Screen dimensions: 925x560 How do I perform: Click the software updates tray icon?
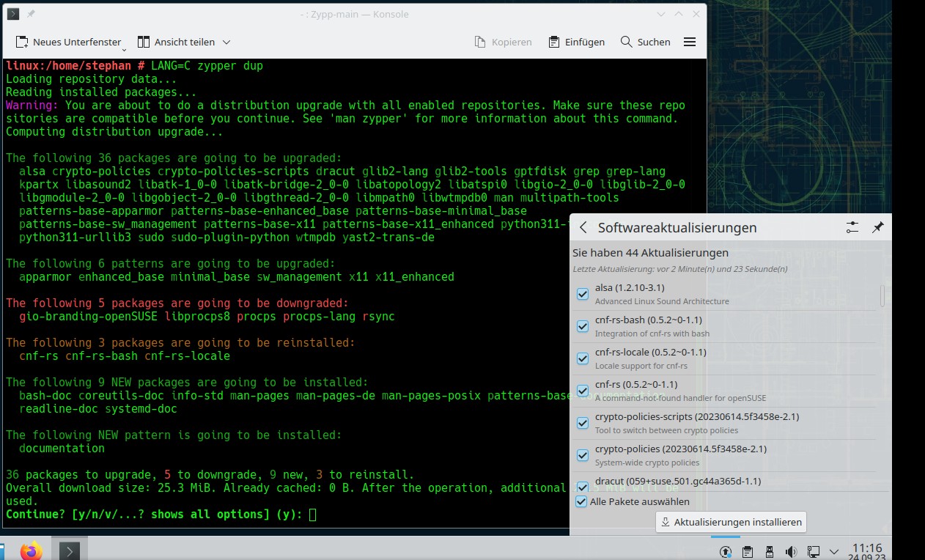(726, 551)
